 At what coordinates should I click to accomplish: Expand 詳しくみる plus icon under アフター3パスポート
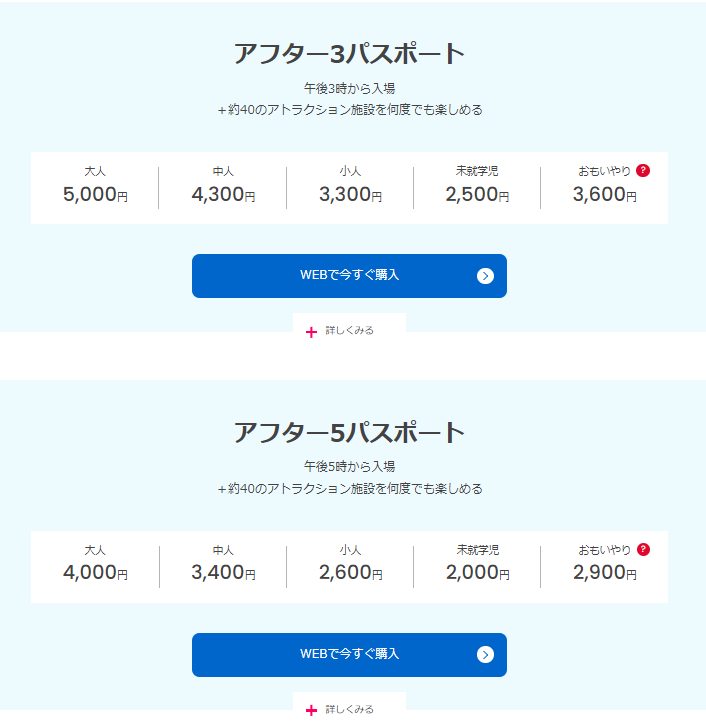[311, 331]
